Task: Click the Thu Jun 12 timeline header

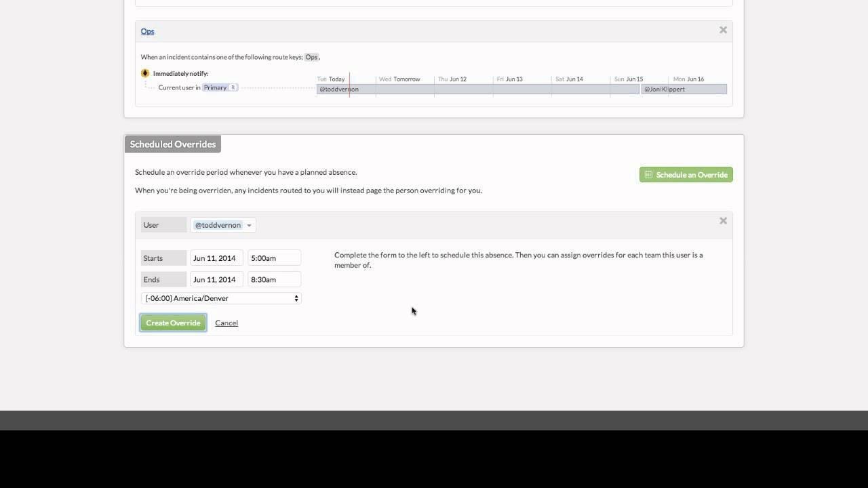Action: coord(452,79)
